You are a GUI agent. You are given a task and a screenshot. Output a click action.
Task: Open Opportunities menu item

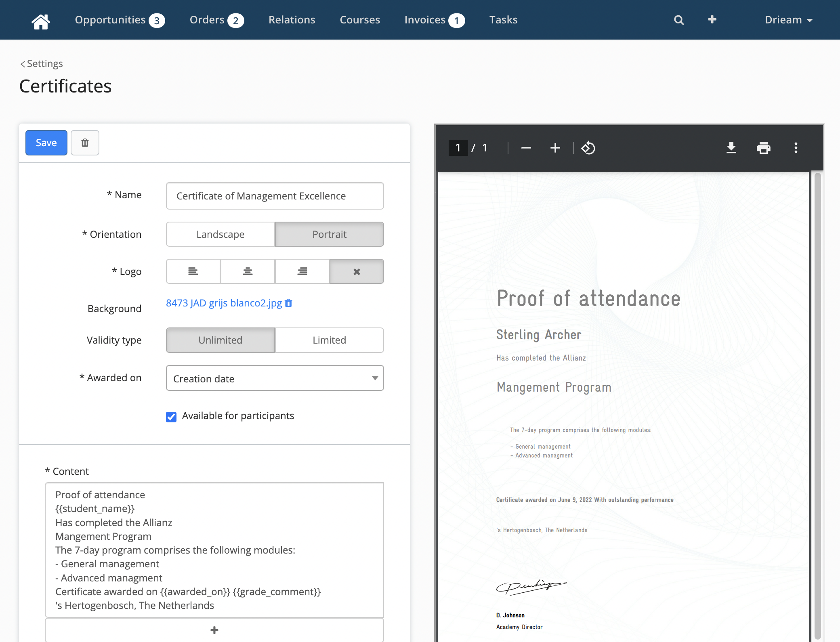120,20
